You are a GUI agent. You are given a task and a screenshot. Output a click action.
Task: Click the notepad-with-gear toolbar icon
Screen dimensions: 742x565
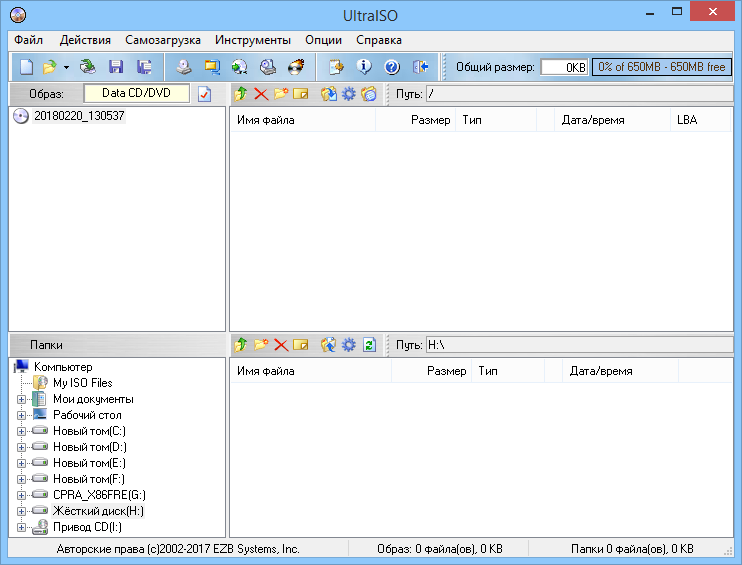coord(336,67)
